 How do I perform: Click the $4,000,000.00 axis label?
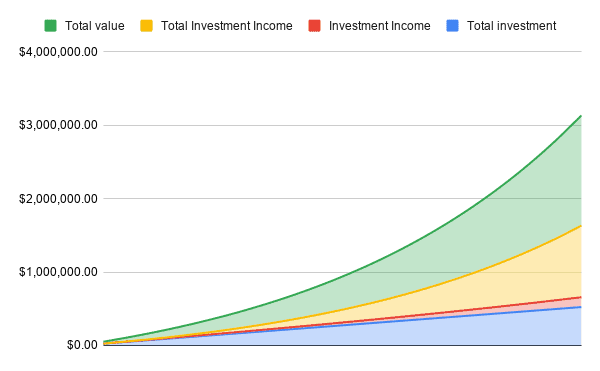[58, 52]
